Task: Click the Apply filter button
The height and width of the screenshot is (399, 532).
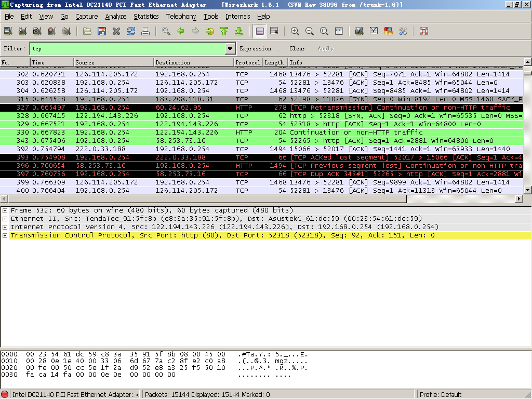Action: tap(325, 48)
